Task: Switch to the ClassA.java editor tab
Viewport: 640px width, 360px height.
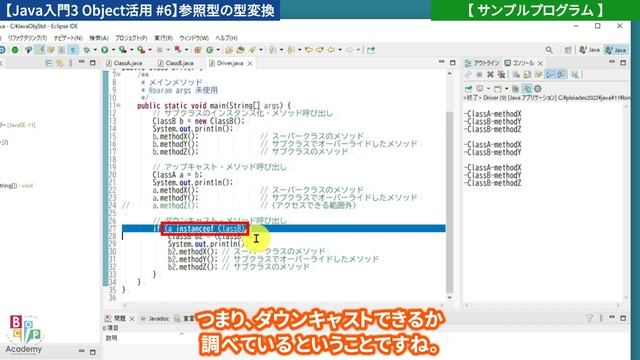Action: (125, 63)
